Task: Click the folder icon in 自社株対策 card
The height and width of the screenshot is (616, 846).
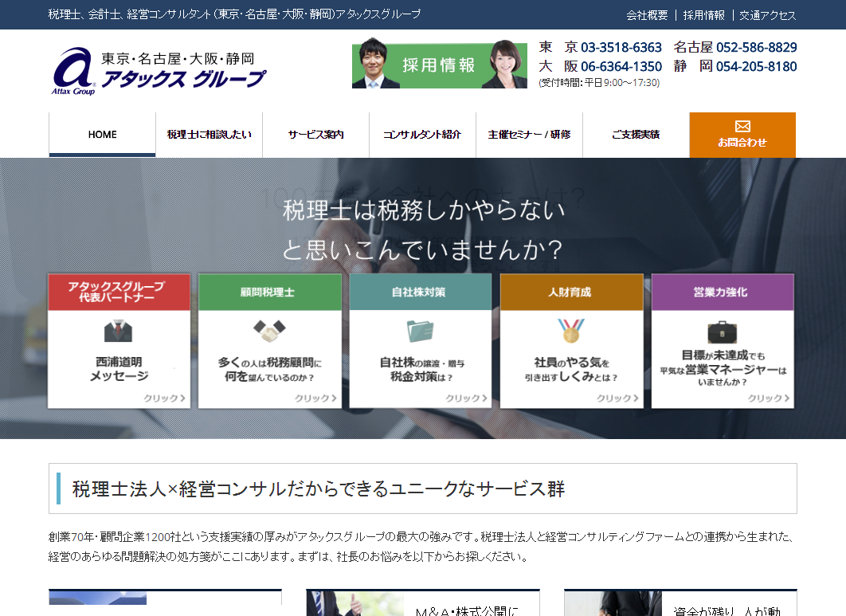Action: (x=420, y=331)
